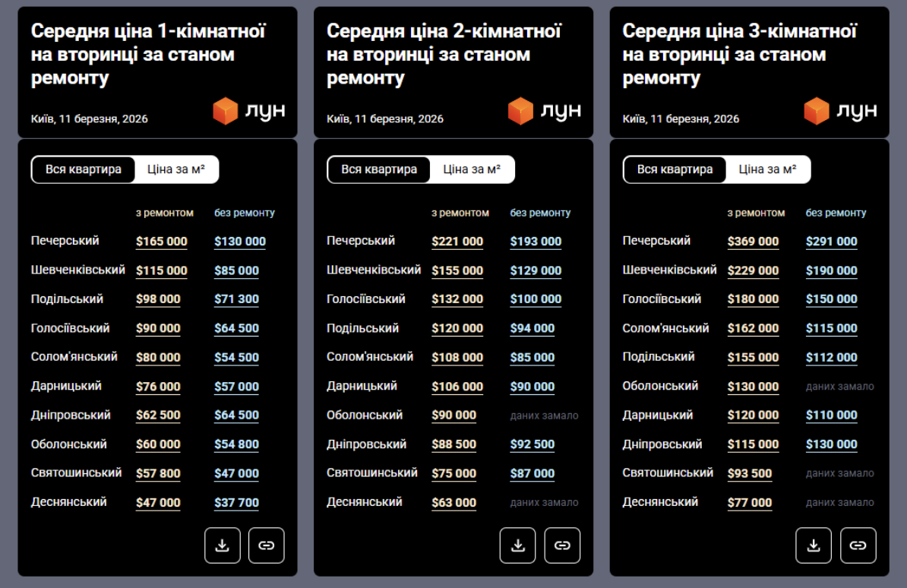Open $92 500 Дніпровський 2-room unrenovated price
The height and width of the screenshot is (588, 907).
click(533, 444)
